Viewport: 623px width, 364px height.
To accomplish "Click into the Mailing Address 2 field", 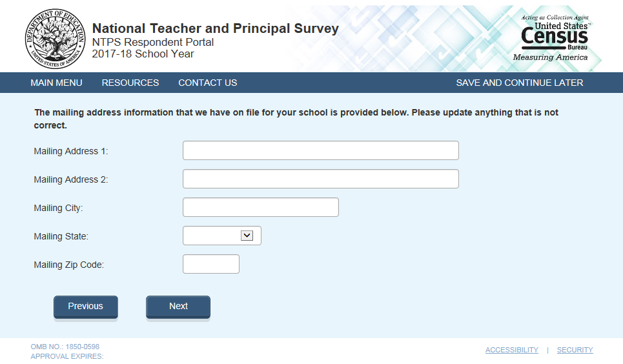I will point(320,179).
